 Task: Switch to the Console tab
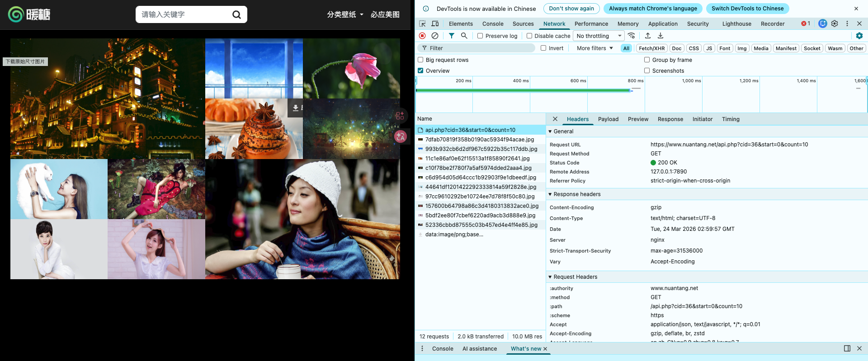[x=492, y=23]
